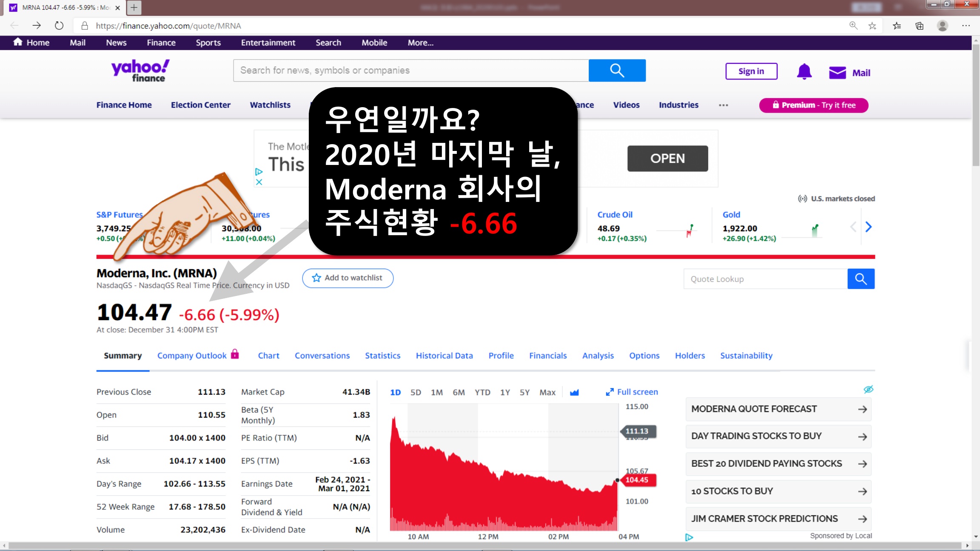This screenshot has height=551, width=980.
Task: Open browser settings ellipsis menu
Action: pyautogui.click(x=966, y=26)
